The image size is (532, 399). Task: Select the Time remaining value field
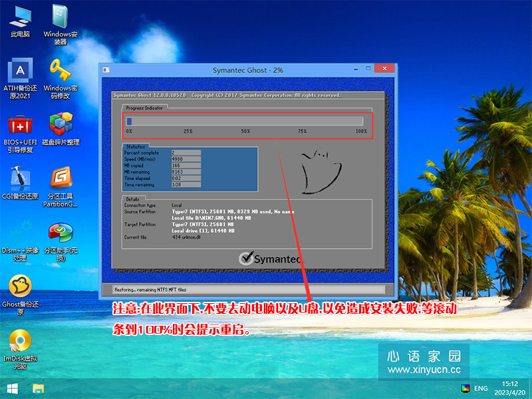186,185
